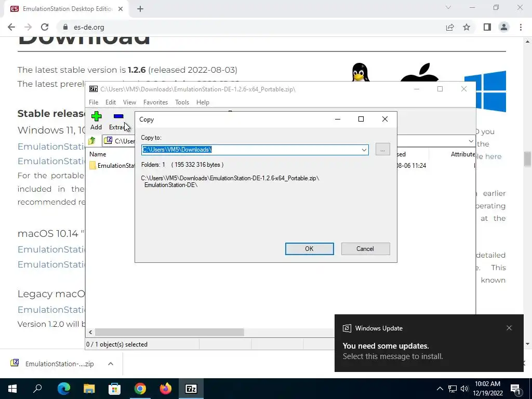Expand download item options chevron
Image resolution: width=532 pixels, height=399 pixels.
111,364
